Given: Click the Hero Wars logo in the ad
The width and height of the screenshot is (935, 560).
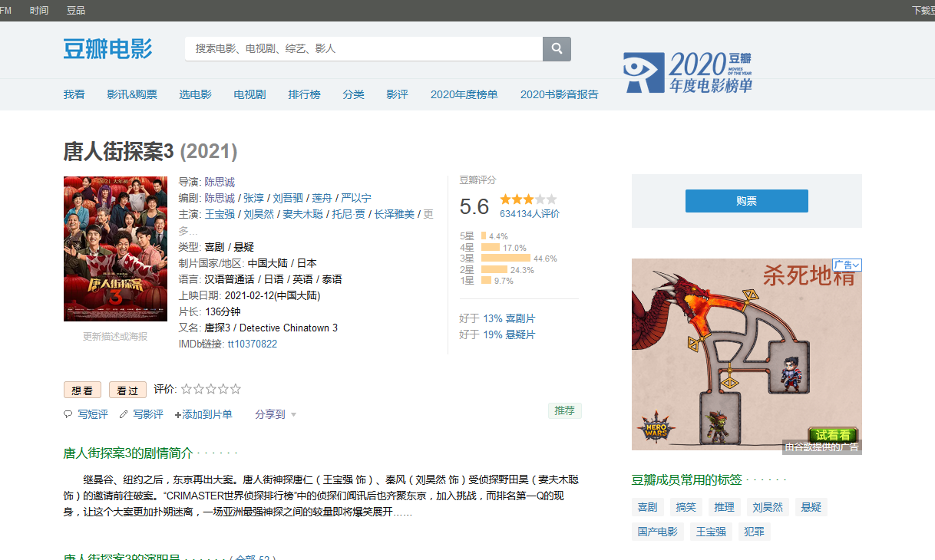Looking at the screenshot, I should 656,429.
